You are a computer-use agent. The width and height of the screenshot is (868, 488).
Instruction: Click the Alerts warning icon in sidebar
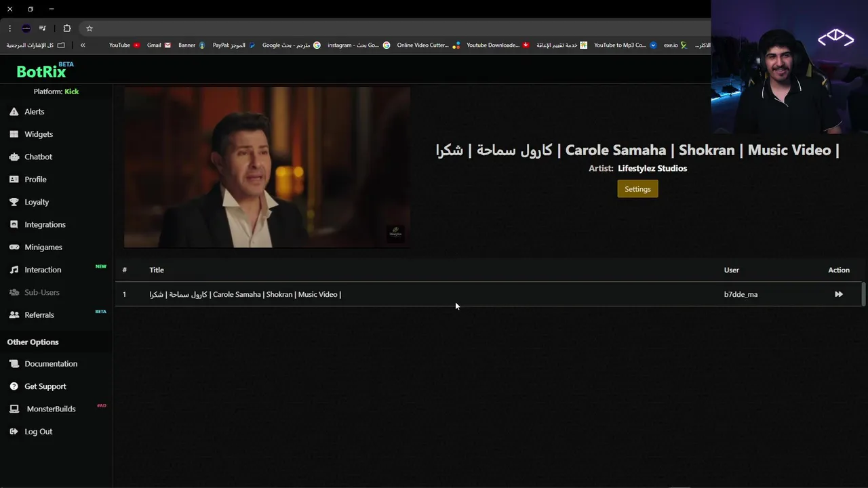14,112
